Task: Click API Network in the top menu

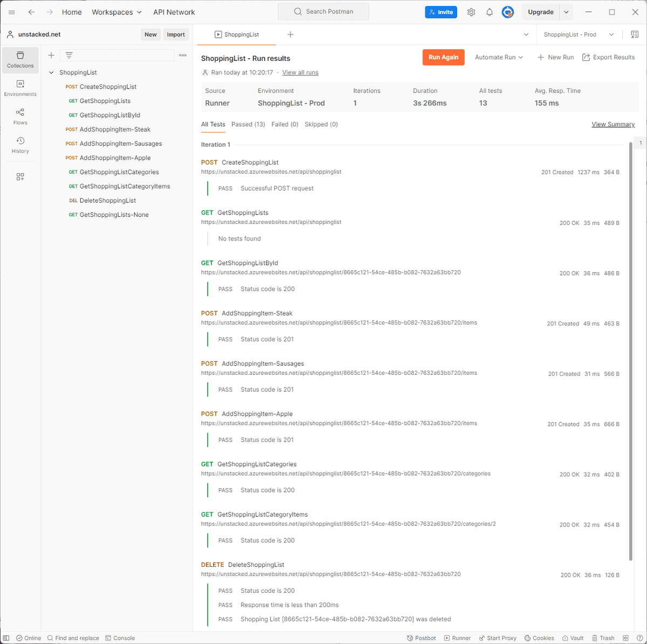Action: 174,12
